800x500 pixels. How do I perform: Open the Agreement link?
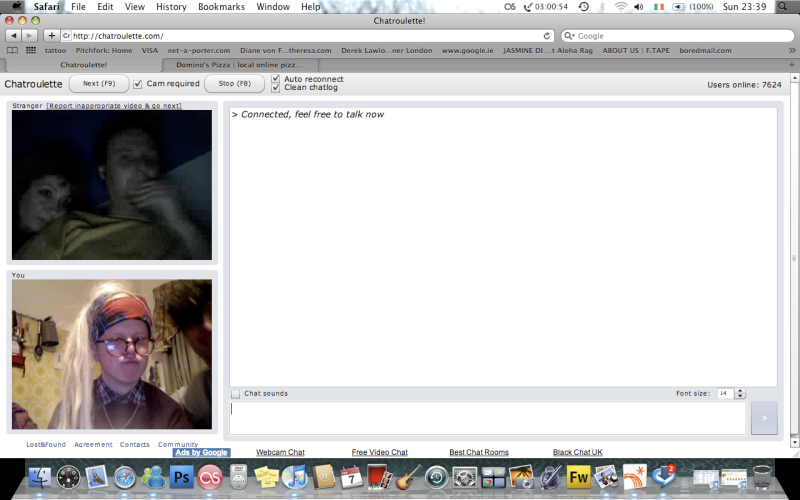click(x=93, y=444)
